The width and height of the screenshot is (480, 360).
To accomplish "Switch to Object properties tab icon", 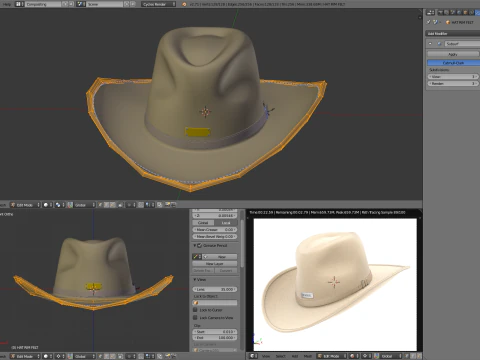I will [466, 12].
